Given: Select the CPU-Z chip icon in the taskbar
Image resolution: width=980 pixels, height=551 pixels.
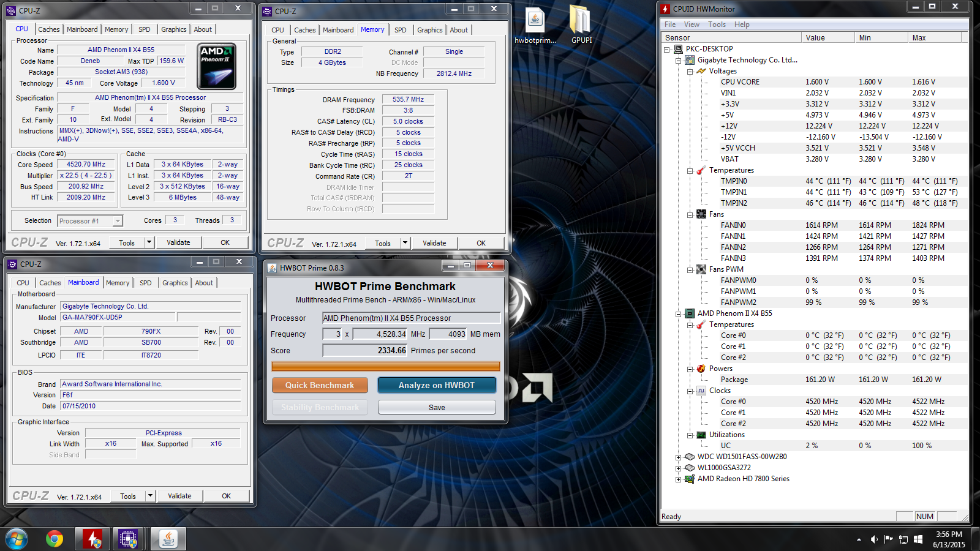Looking at the screenshot, I should [x=128, y=539].
